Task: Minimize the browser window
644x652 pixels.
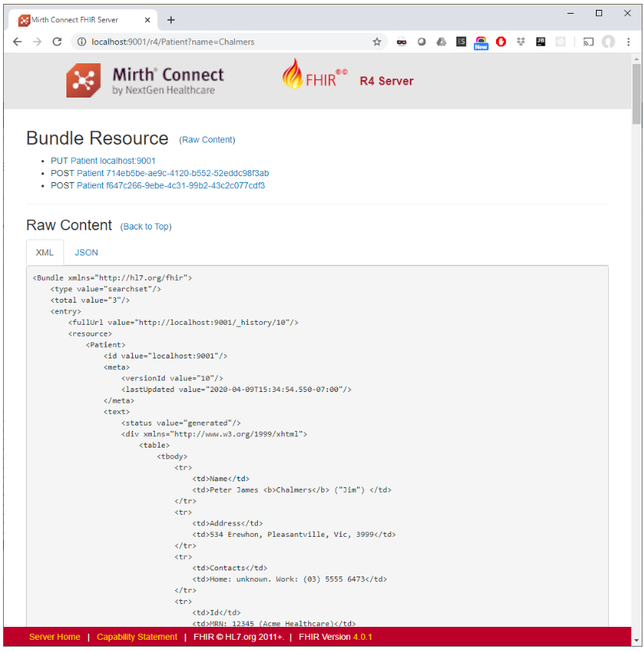Action: pyautogui.click(x=571, y=13)
